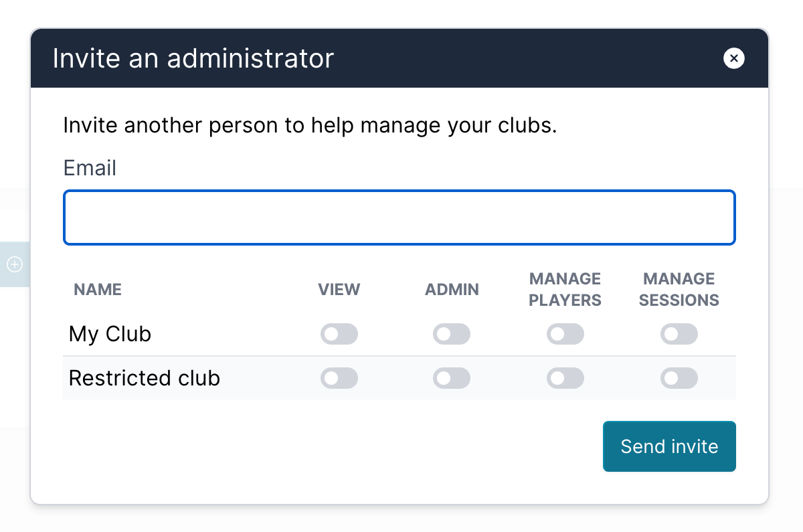Toggle View access for Restricted club

[x=339, y=378]
